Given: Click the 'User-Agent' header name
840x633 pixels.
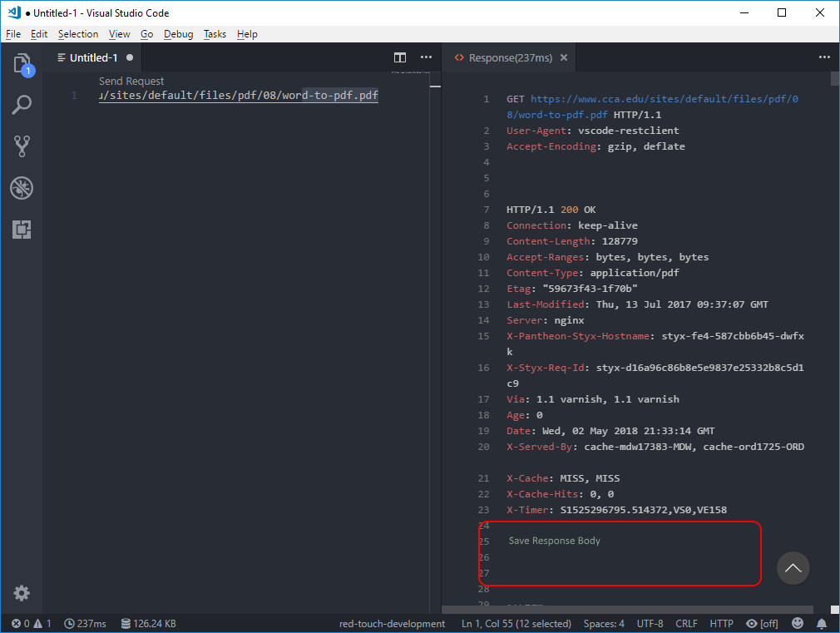Looking at the screenshot, I should pos(536,131).
